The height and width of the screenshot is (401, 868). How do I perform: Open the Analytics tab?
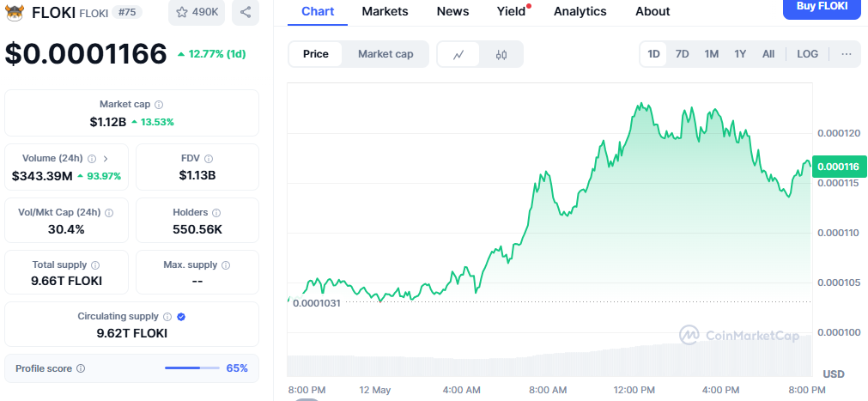click(580, 11)
